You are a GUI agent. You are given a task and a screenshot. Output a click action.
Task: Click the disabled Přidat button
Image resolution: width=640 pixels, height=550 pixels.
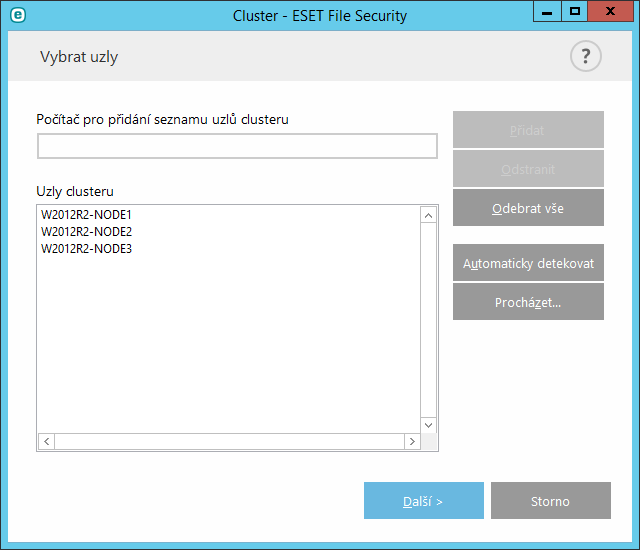[528, 130]
